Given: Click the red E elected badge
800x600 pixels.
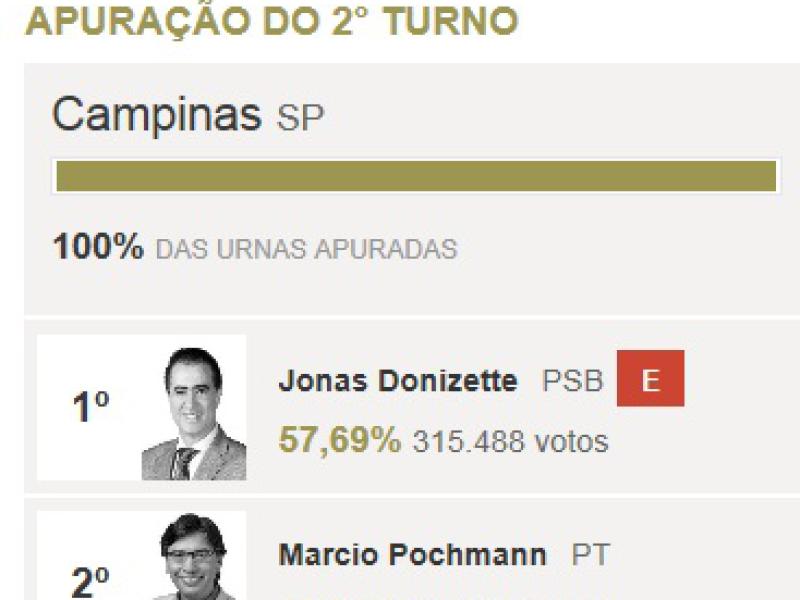Looking at the screenshot, I should click(x=650, y=380).
